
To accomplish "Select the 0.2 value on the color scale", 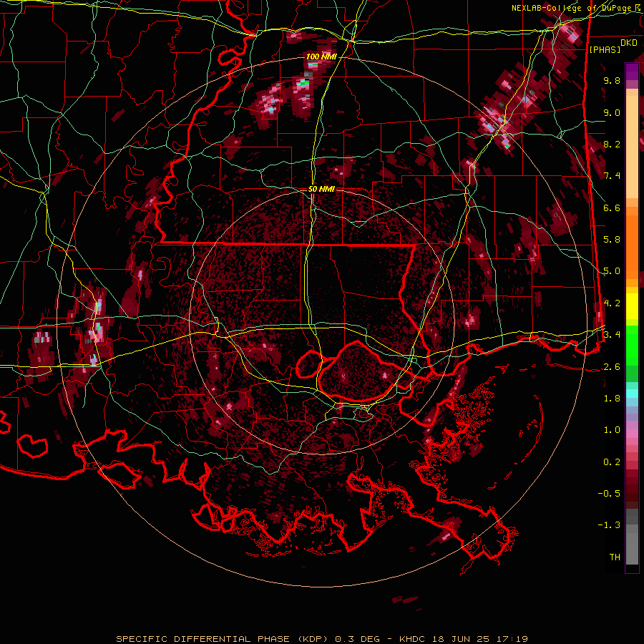I will tap(612, 462).
